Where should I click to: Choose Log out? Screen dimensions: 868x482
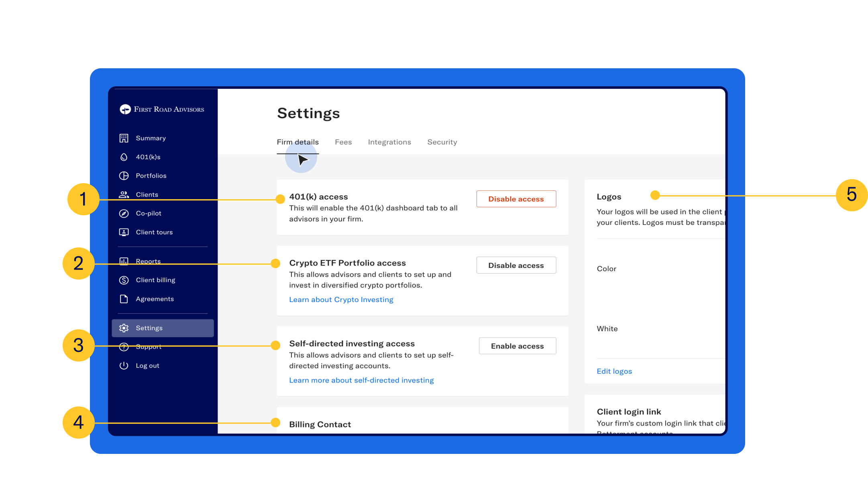(x=148, y=366)
